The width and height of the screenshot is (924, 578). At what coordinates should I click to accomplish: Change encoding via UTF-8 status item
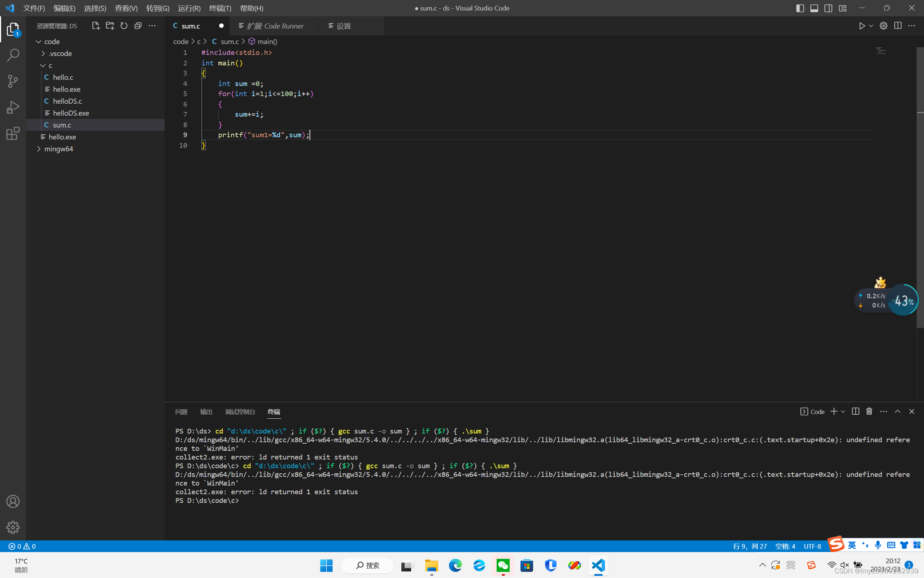tap(812, 546)
